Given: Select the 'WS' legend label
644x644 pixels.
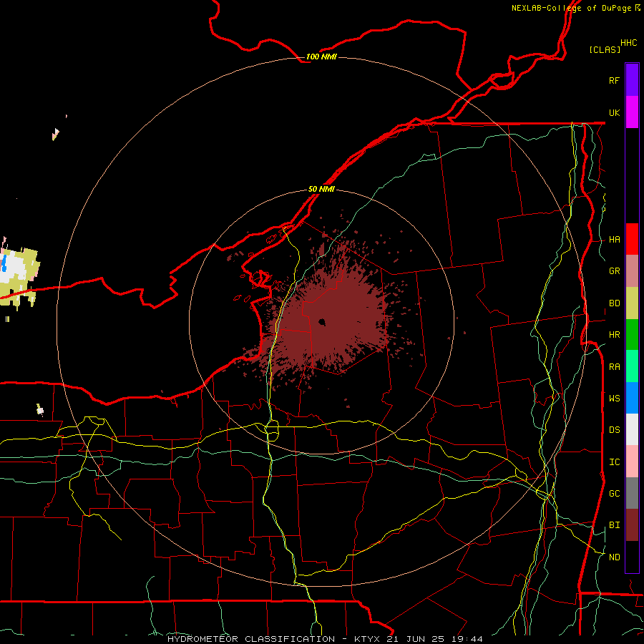Looking at the screenshot, I should coord(614,398).
